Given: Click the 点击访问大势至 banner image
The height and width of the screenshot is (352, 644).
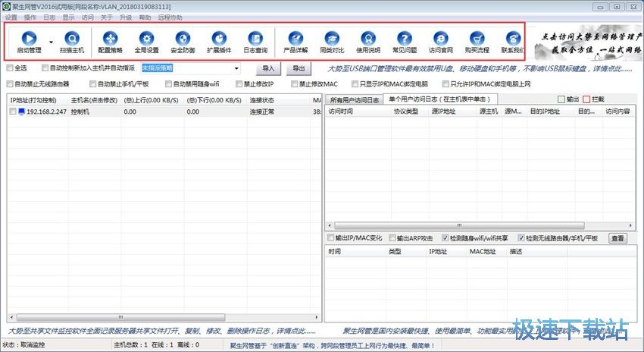Looking at the screenshot, I should [588, 44].
